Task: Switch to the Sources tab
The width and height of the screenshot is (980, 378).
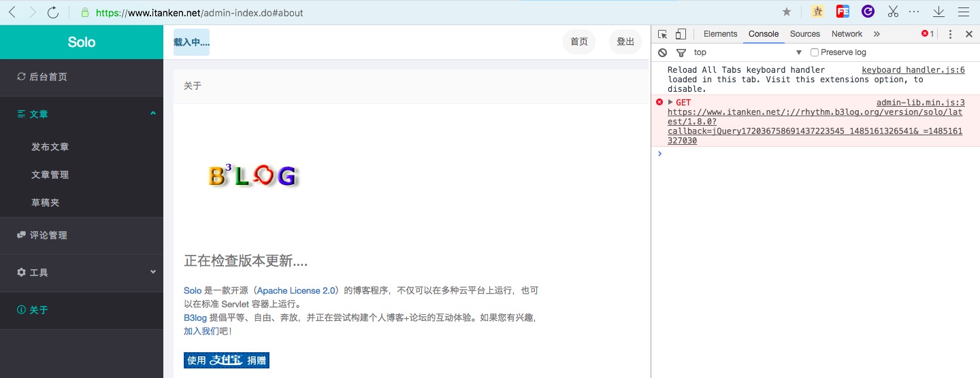Action: point(805,34)
